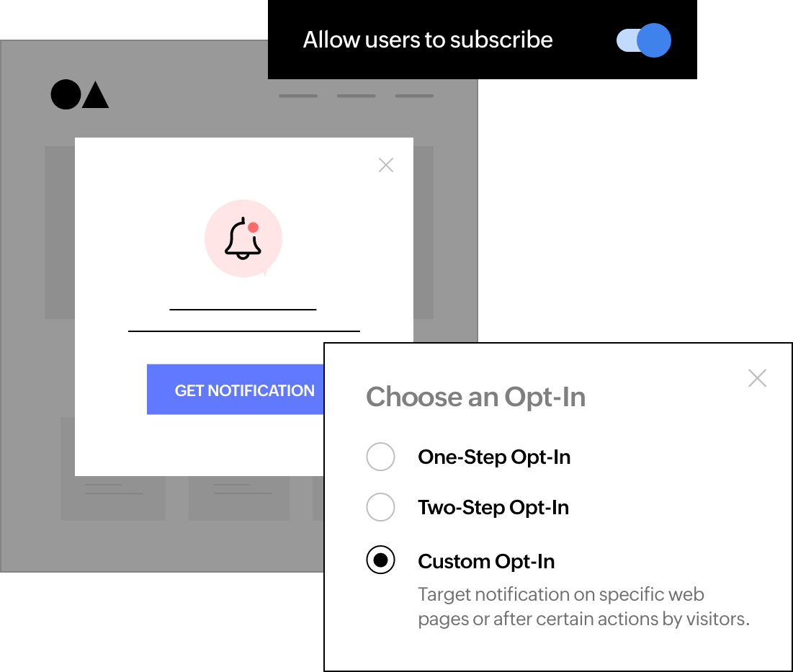Select the Two-Step Opt-In radio button
The image size is (793, 672).
(x=380, y=507)
